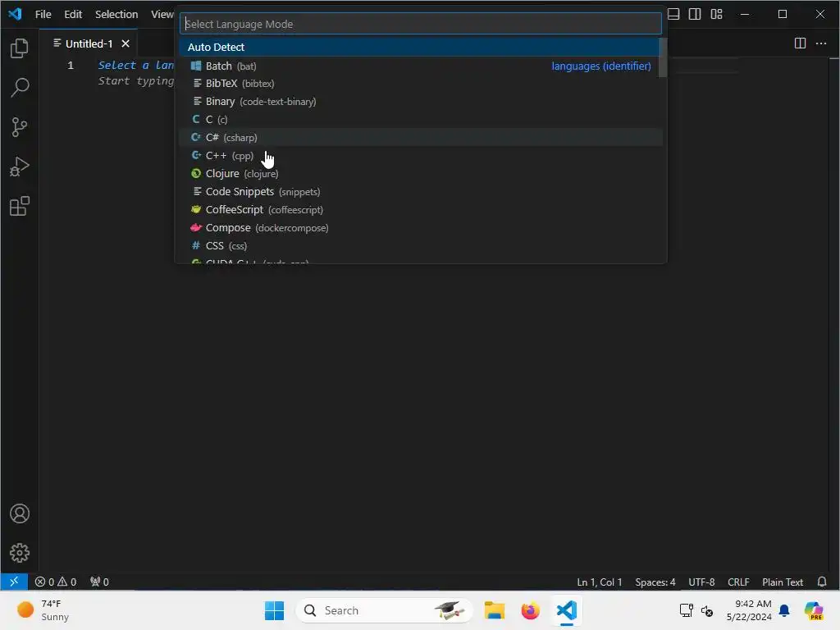840x630 pixels.
Task: Click Plain Text language mode in the status bar
Action: (783, 582)
